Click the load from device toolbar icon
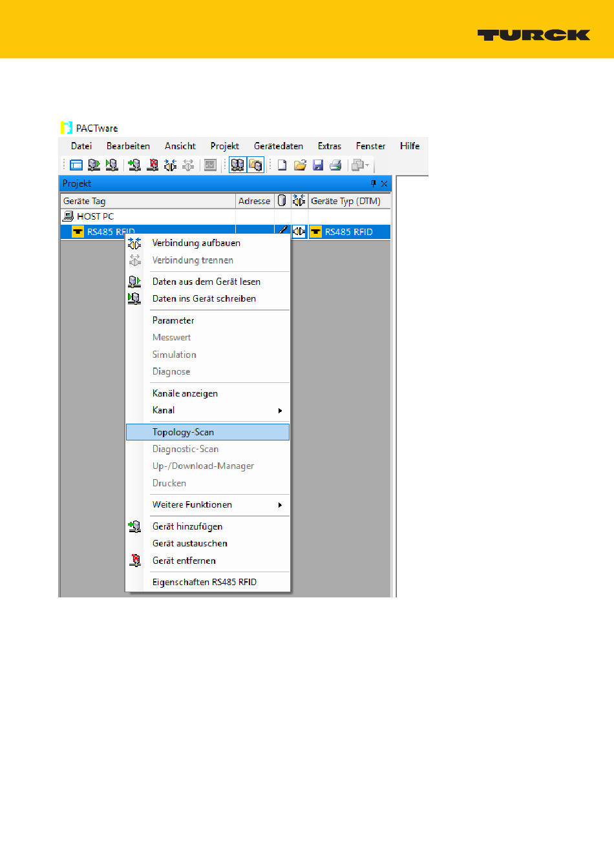Viewport: 614px width, 868px height. 94,165
